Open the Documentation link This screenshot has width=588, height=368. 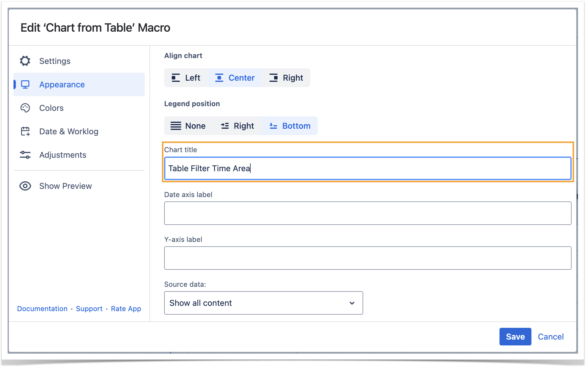(x=42, y=309)
